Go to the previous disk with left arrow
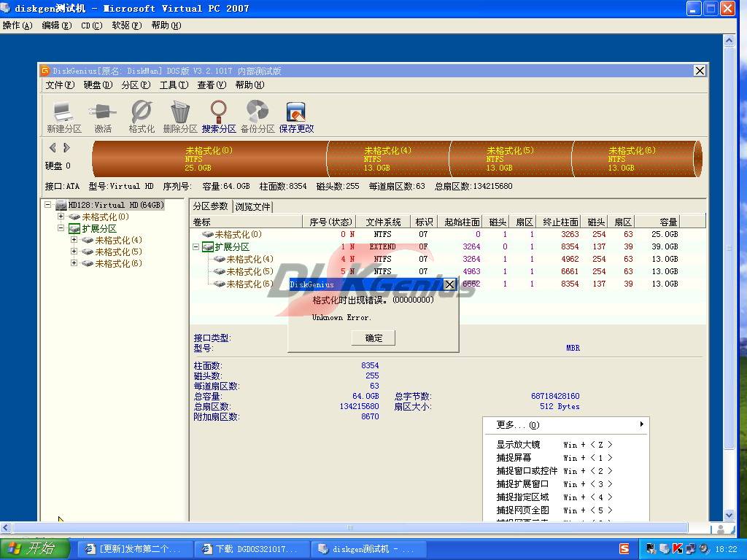 [53, 147]
